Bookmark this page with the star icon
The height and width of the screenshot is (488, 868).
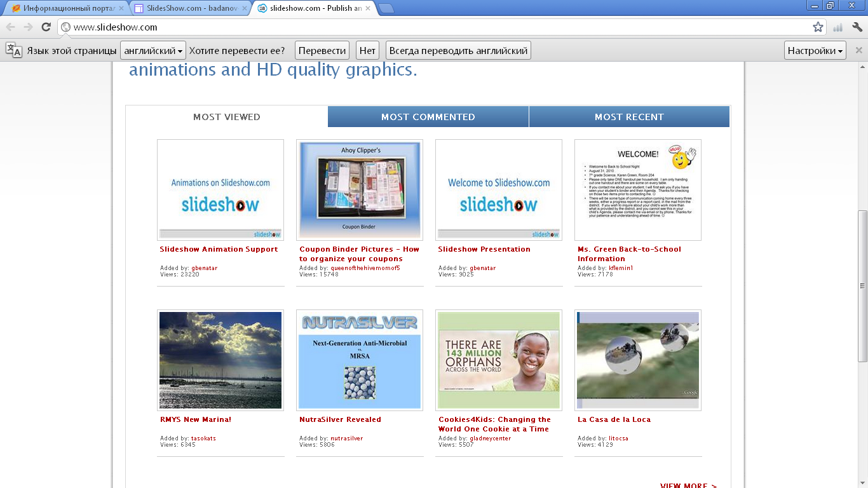(818, 27)
